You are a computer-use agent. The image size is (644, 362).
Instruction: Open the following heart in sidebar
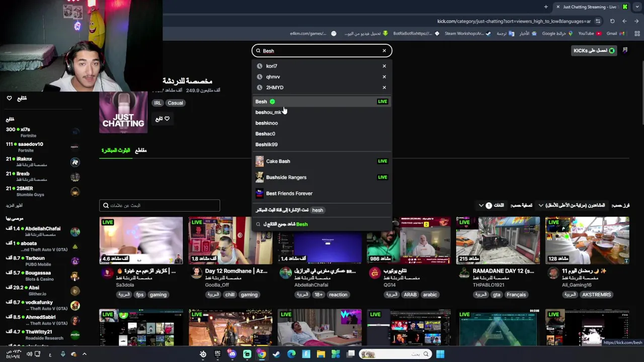tap(9, 98)
